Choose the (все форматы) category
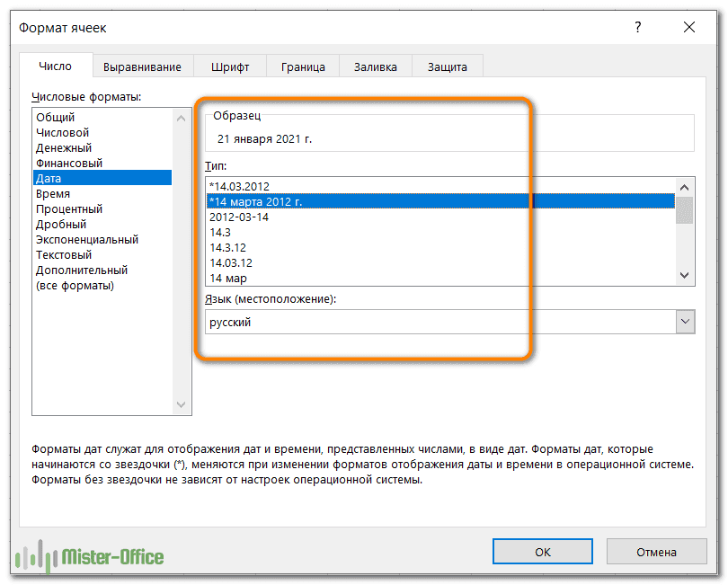Viewport: 728px width, 585px height. 75,286
